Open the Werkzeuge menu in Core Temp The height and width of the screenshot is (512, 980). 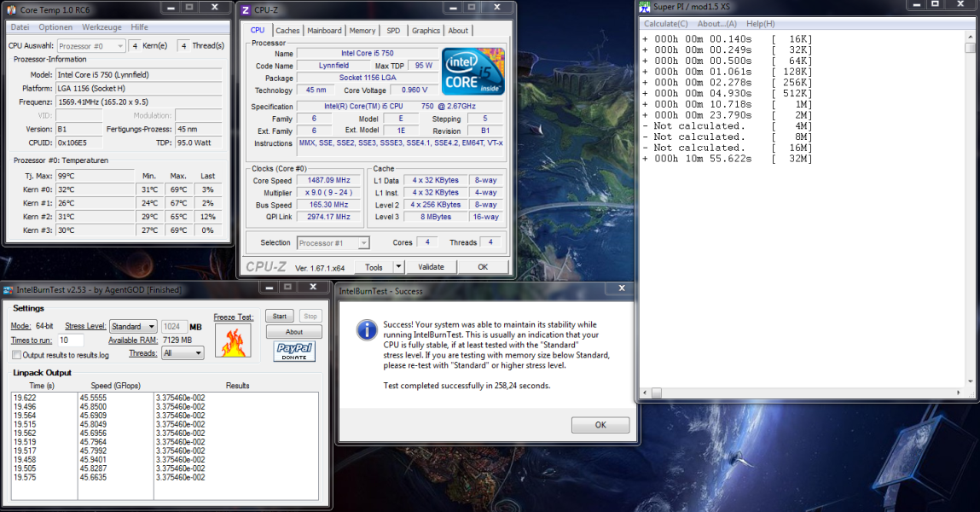click(101, 27)
